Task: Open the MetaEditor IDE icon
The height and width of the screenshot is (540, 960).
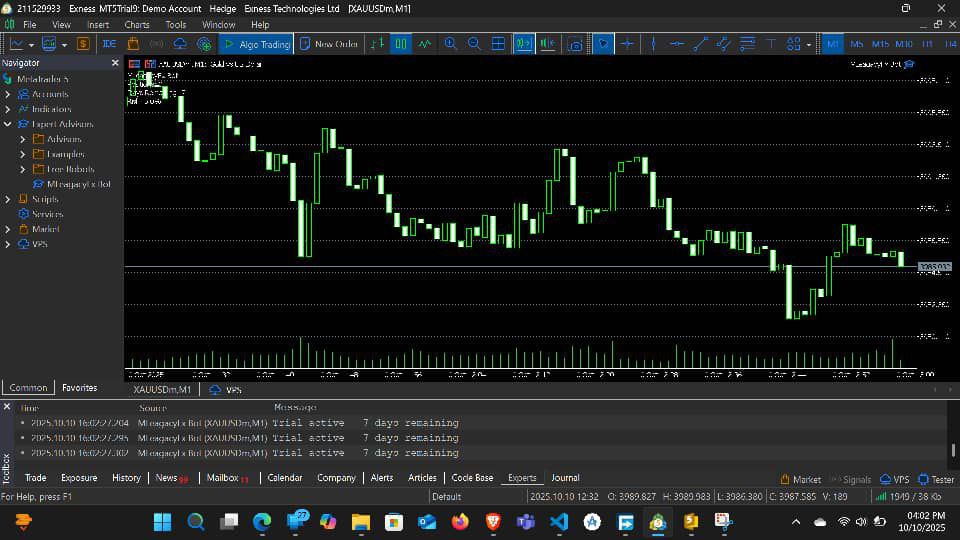Action: (x=109, y=44)
